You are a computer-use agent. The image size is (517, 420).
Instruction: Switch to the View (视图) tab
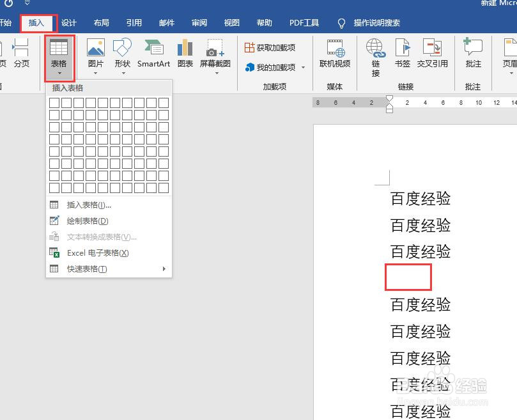[232, 23]
